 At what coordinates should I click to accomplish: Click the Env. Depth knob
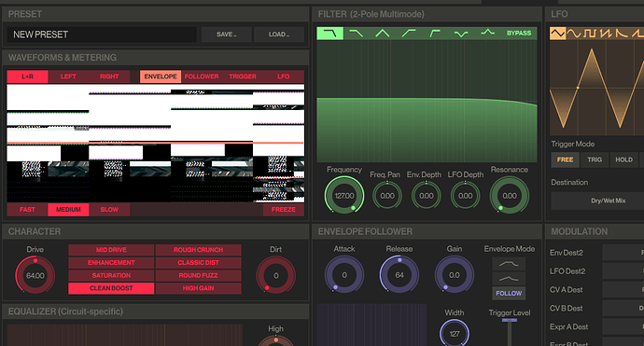426,196
